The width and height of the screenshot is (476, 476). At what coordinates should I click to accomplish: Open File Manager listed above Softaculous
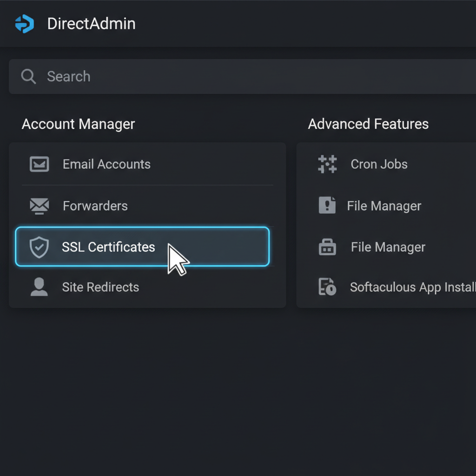(388, 247)
